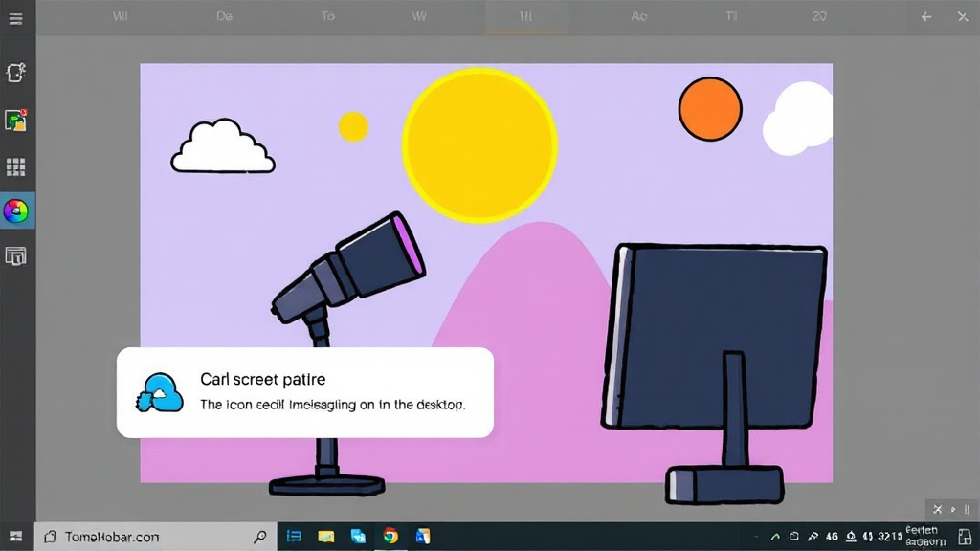Screen dimensions: 980x551
Task: Click the blue cloud icon in notification
Action: 160,393
